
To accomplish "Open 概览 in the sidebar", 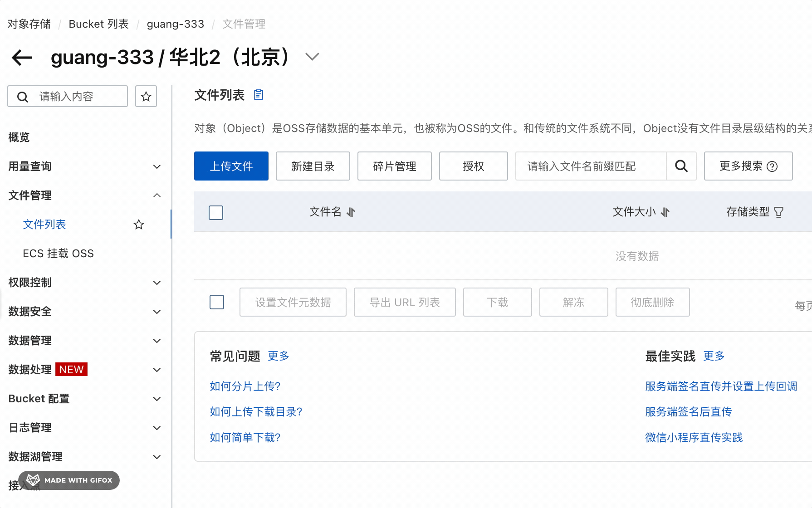I will click(x=19, y=137).
